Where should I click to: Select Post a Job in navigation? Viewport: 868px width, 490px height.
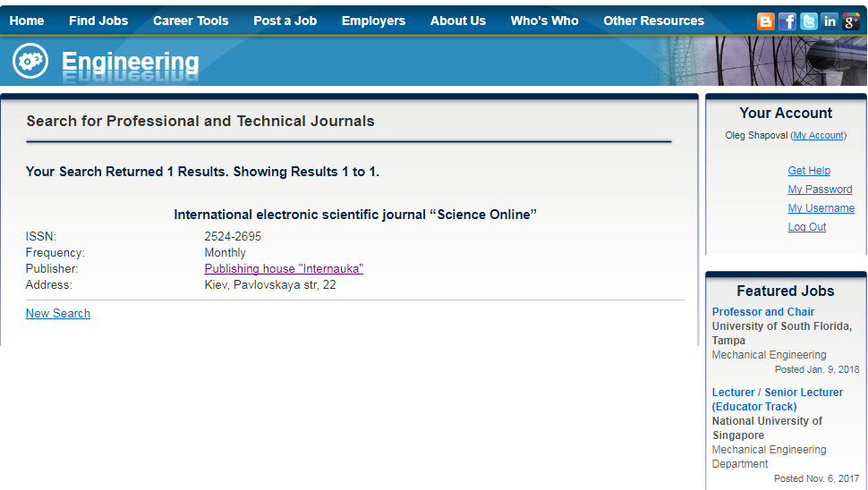(x=285, y=21)
